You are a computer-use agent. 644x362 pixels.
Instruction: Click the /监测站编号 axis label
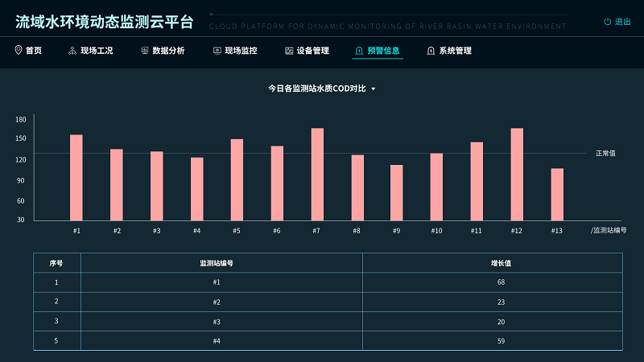point(609,230)
